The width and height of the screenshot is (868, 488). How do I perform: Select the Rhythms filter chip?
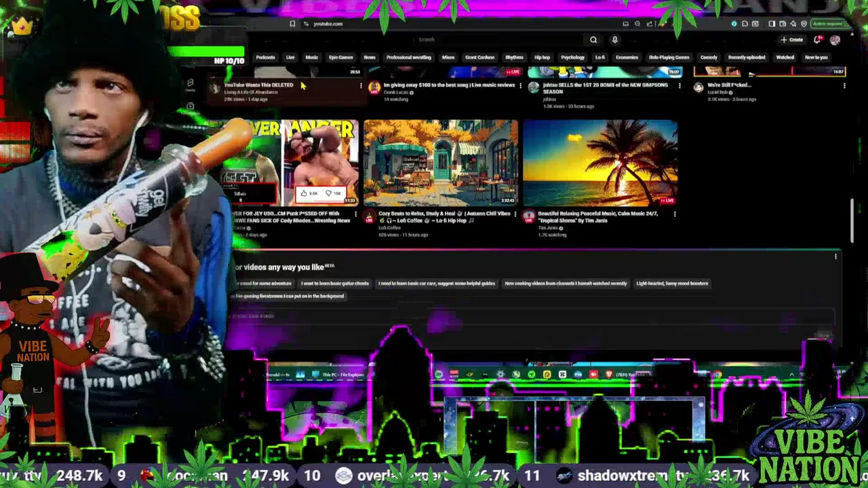[x=514, y=58]
